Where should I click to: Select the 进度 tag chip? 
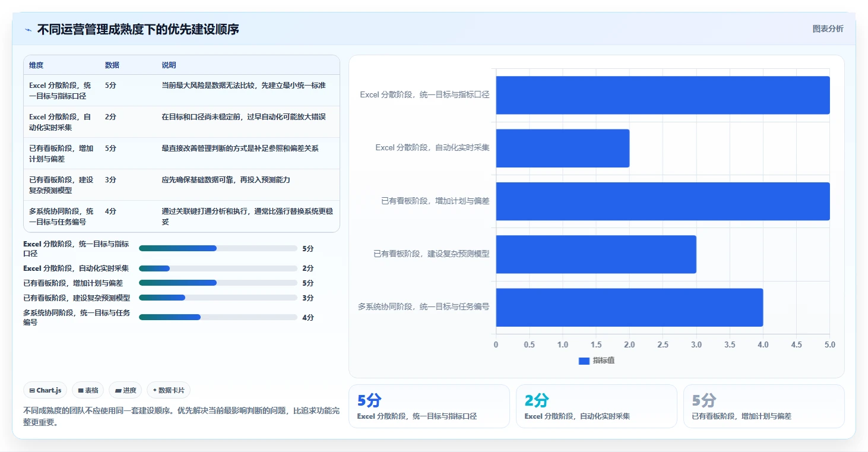(x=125, y=390)
